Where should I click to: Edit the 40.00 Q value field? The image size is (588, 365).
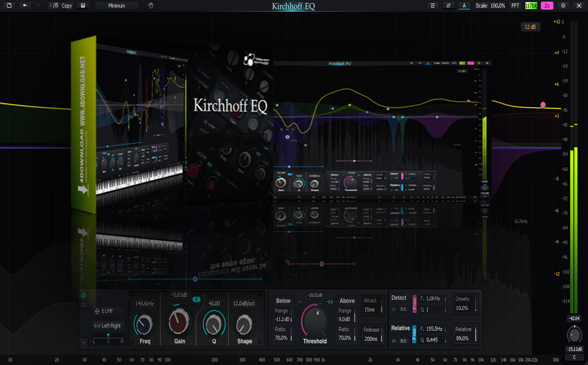click(214, 303)
